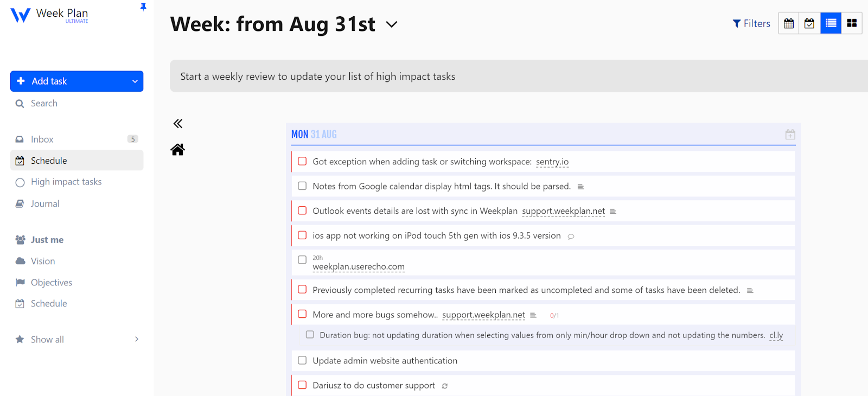Click comment icon on iPod touch task
The image size is (868, 396).
click(x=571, y=237)
